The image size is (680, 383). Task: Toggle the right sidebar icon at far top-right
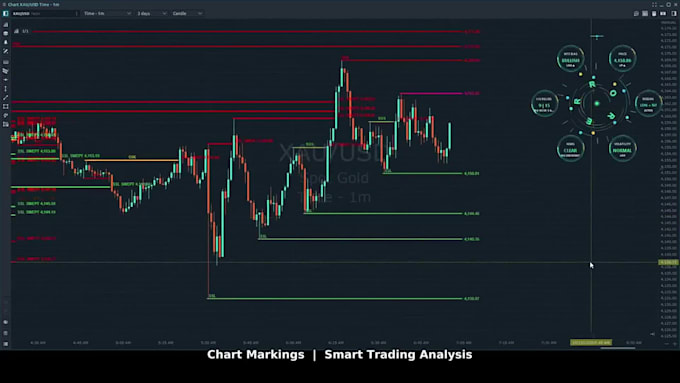[674, 13]
